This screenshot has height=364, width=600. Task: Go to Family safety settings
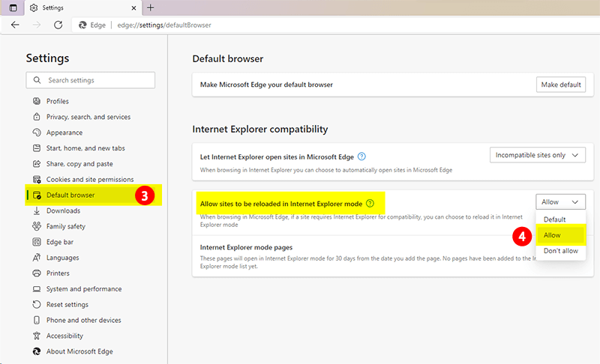pyautogui.click(x=66, y=226)
